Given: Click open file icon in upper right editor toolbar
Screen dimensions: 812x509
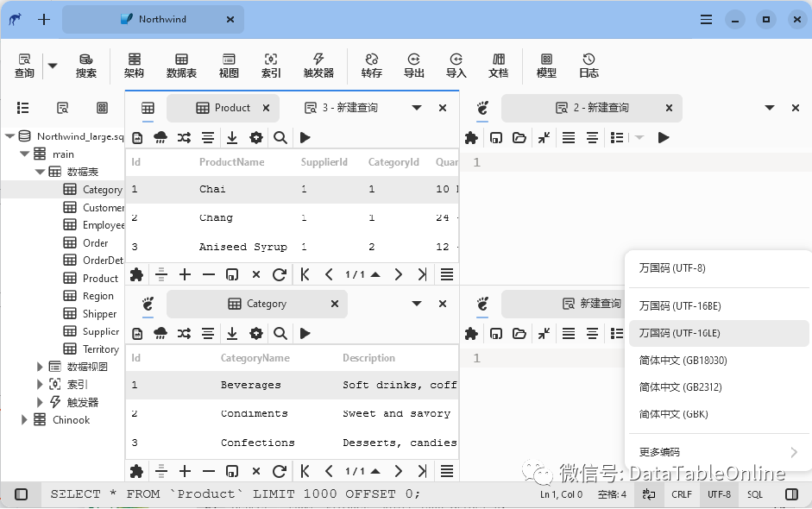Looking at the screenshot, I should [519, 138].
